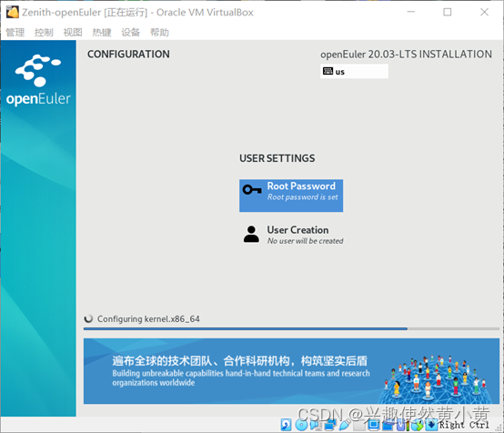Click the audio speaker status icon
The height and width of the screenshot is (433, 504).
click(315, 425)
